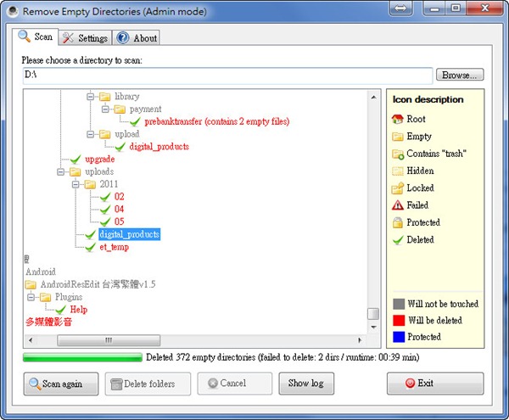Click the Scan again button
This screenshot has height=420, width=509.
point(61,384)
